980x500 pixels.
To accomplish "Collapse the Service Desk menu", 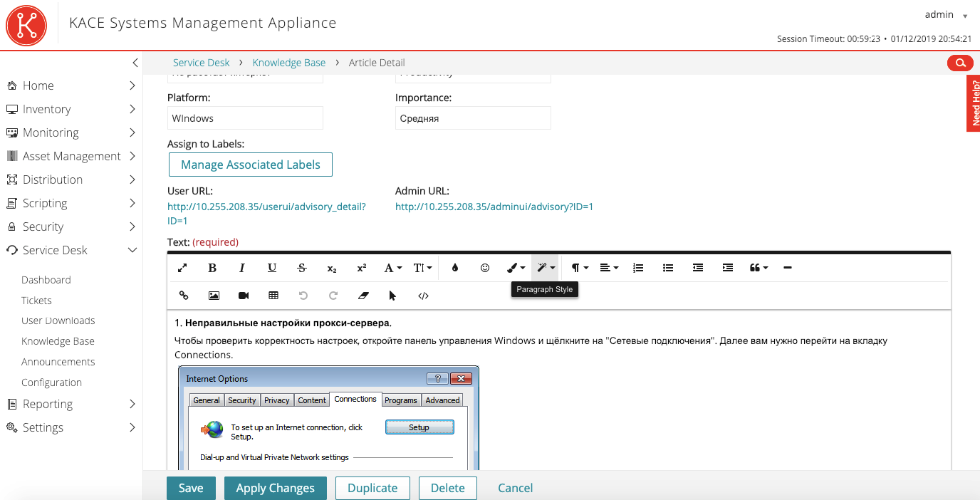I will 71,250.
